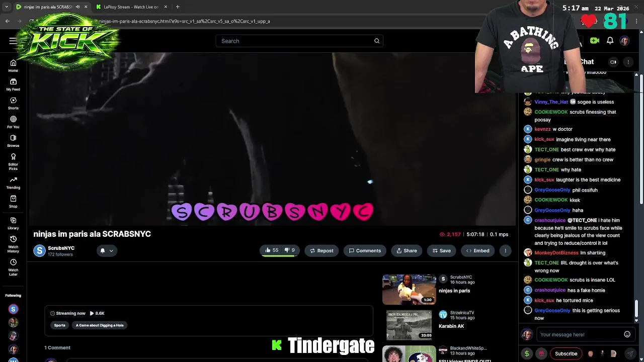The height and width of the screenshot is (362, 644).
Task: Switch to the LaPissy Stream tab
Action: coord(132,7)
